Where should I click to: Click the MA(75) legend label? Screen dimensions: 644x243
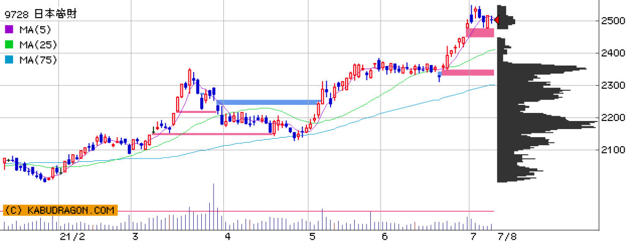(38, 60)
